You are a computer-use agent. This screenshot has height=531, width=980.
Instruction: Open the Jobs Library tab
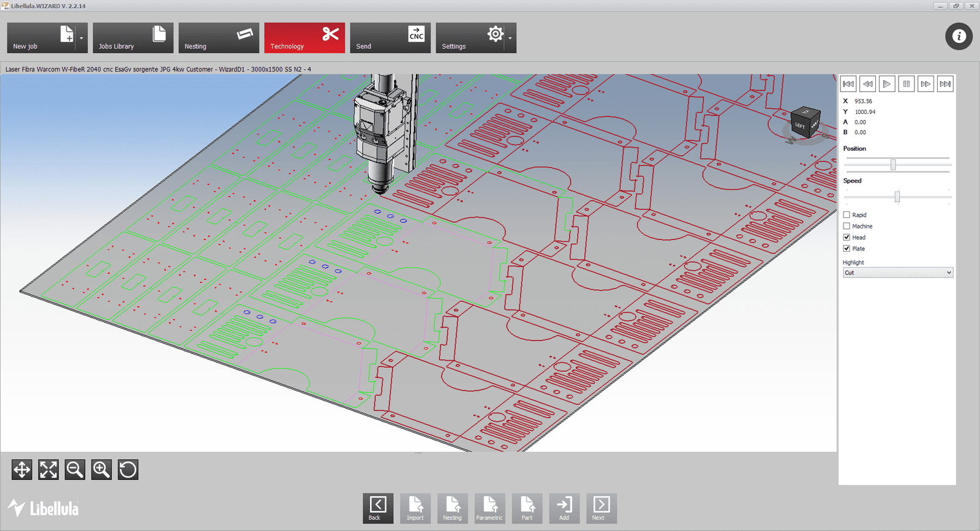pyautogui.click(x=133, y=38)
